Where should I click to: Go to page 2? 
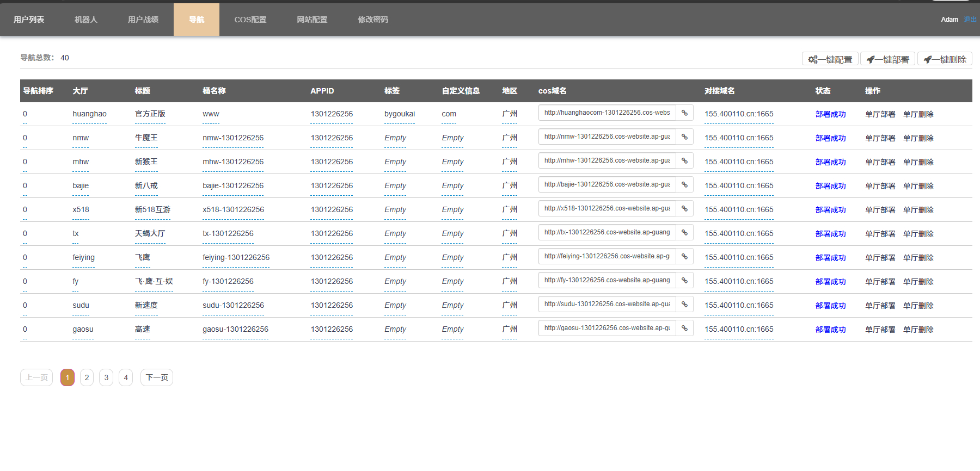[x=87, y=377]
